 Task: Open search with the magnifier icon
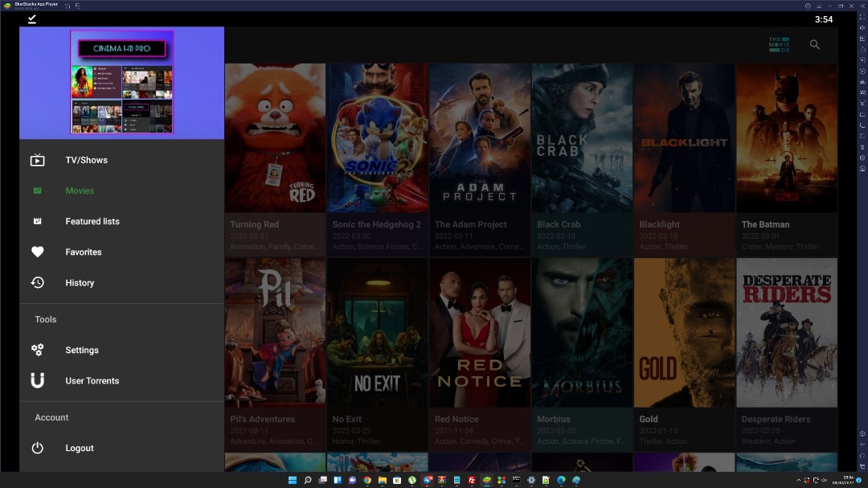coord(814,45)
